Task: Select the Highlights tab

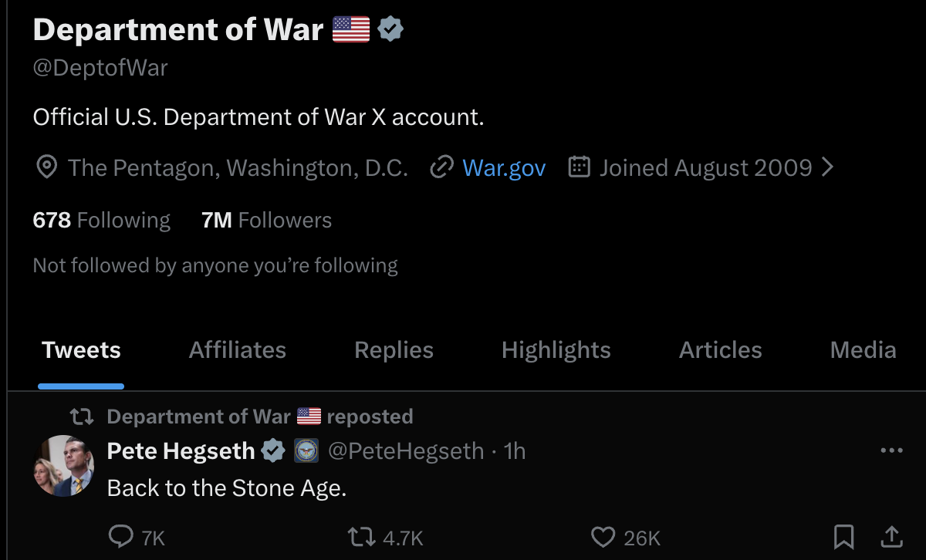Action: [556, 350]
